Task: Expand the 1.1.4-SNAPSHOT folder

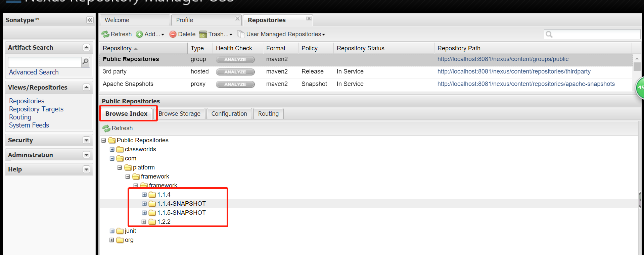Action: tap(144, 204)
